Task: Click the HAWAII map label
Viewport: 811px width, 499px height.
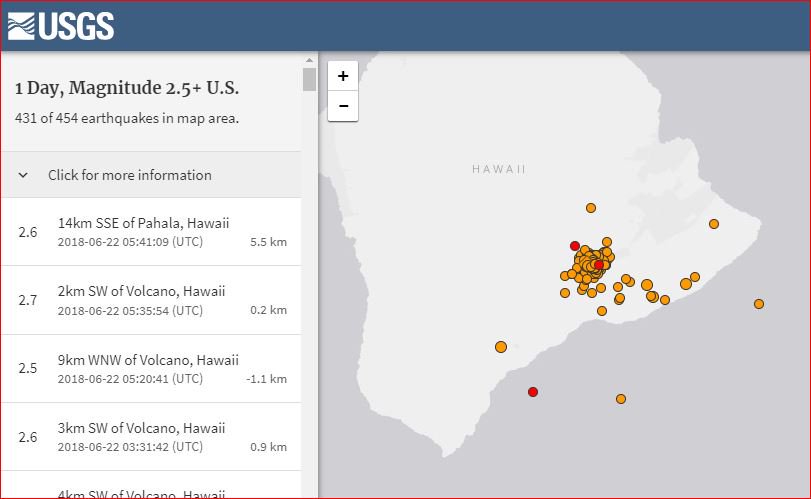Action: pos(499,169)
